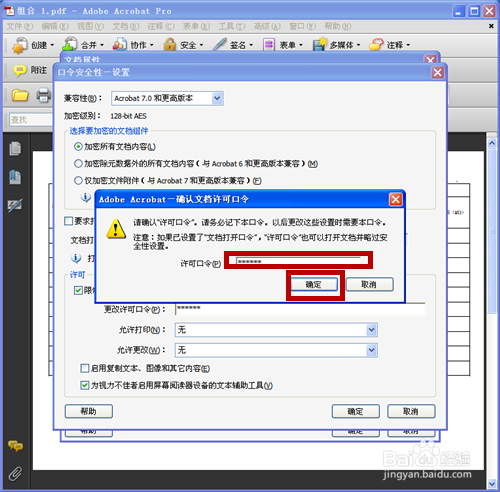Close the confirm permissions password dialog
The height and width of the screenshot is (492, 500).
(x=396, y=200)
